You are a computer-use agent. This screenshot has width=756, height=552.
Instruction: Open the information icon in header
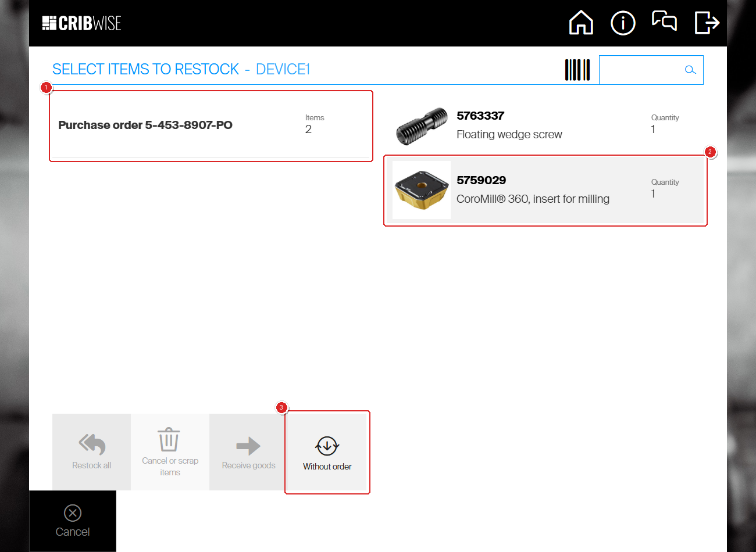coord(623,23)
